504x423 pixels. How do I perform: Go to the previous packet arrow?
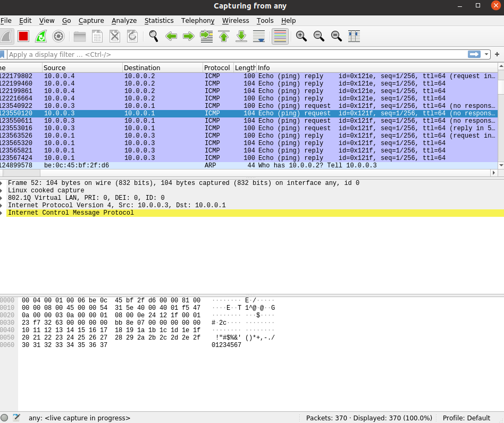[171, 36]
